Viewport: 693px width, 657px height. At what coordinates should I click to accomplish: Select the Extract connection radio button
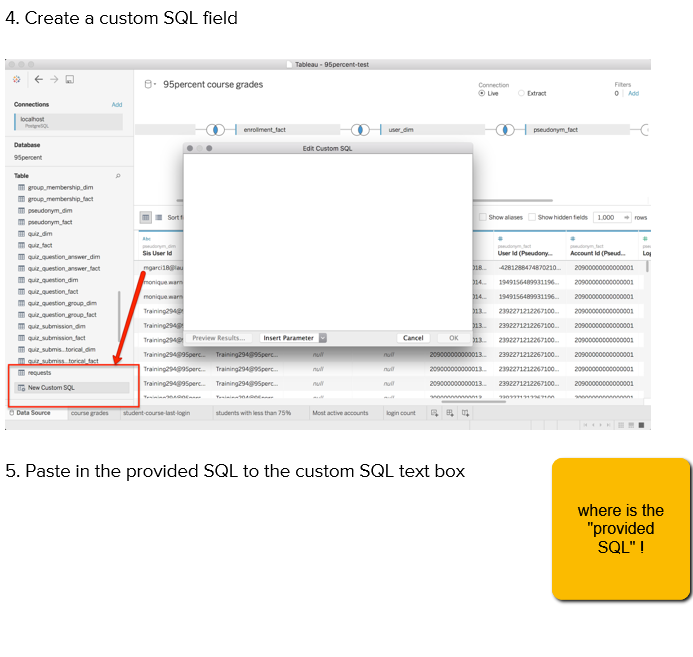pos(522,93)
